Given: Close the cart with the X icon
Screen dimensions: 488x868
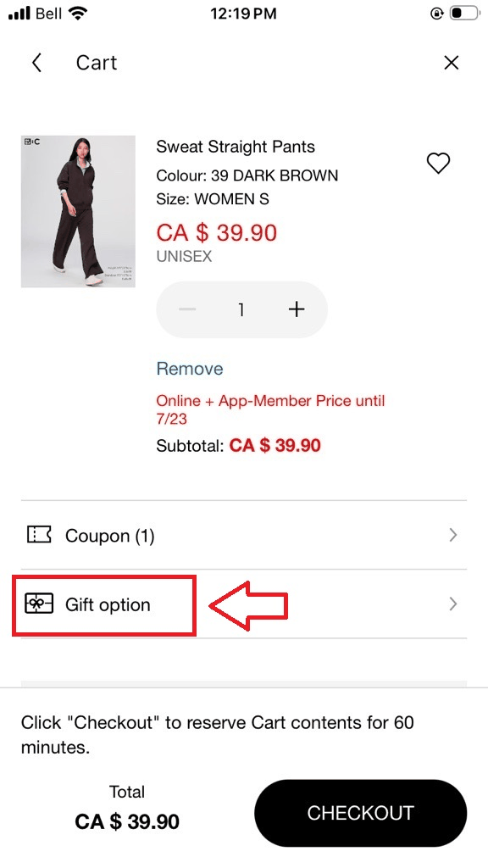Looking at the screenshot, I should (x=452, y=63).
